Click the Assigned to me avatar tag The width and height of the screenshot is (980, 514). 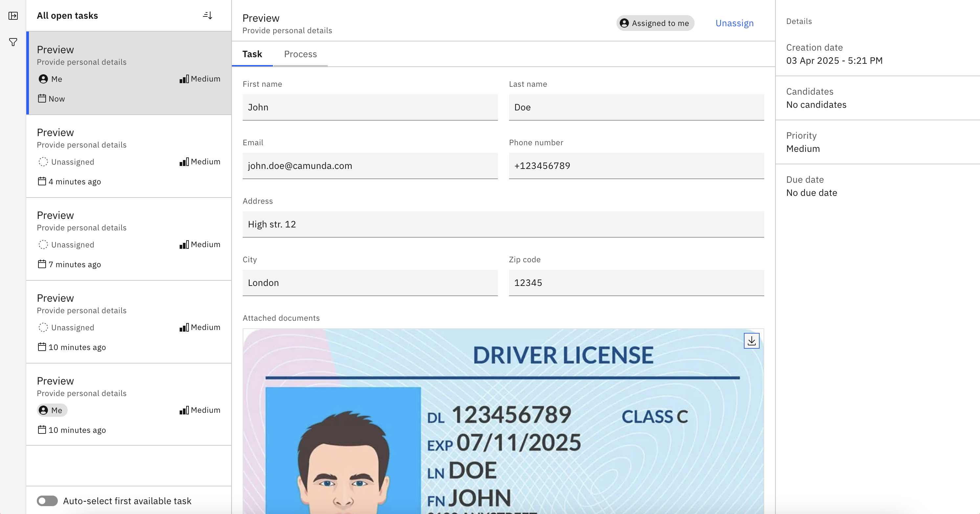point(655,23)
